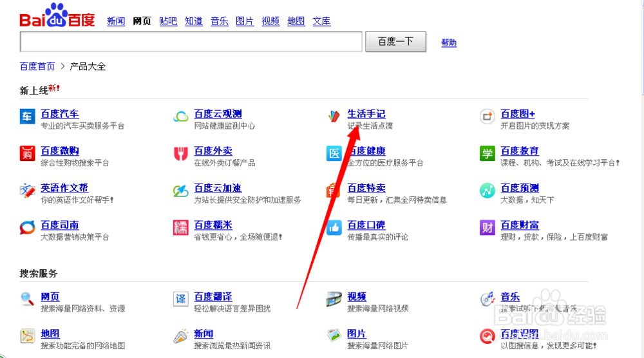Open the 百度外卖 link
Screen dimensions: 644x358
[213, 151]
